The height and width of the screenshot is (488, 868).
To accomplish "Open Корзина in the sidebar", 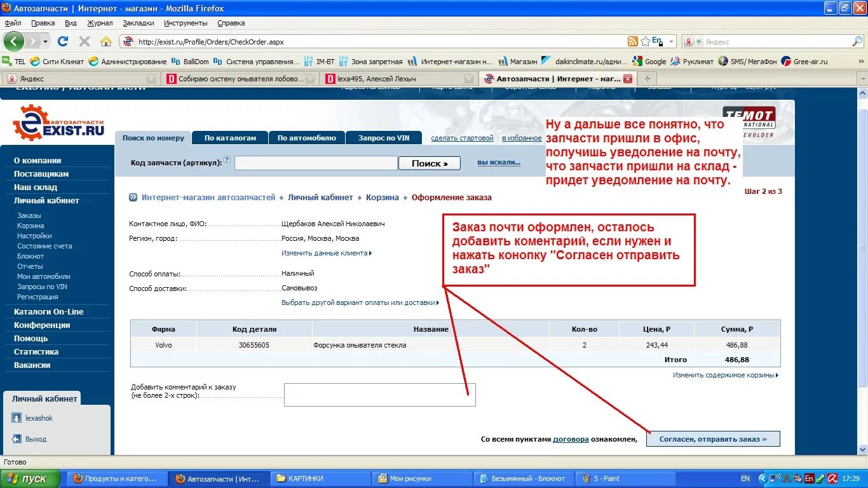I will (x=31, y=226).
